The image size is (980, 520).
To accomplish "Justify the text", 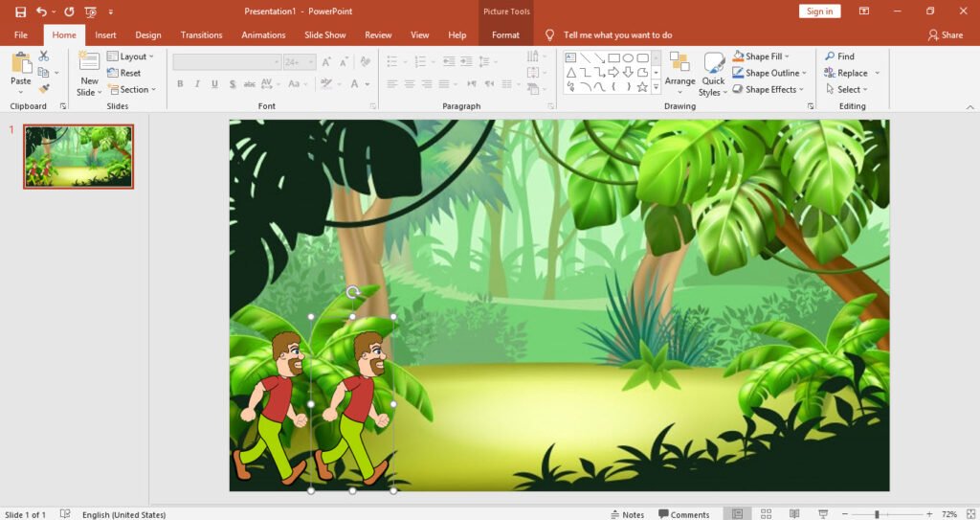I will 444,84.
